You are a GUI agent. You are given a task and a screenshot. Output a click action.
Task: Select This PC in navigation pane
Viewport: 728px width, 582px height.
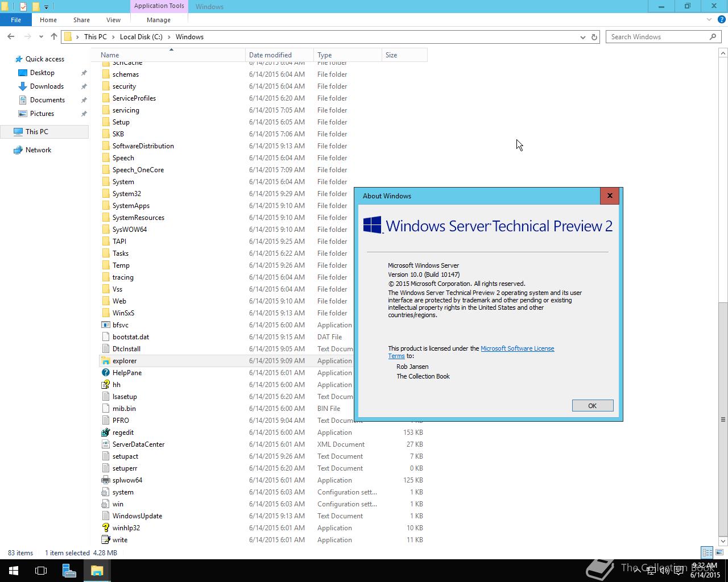(x=37, y=132)
